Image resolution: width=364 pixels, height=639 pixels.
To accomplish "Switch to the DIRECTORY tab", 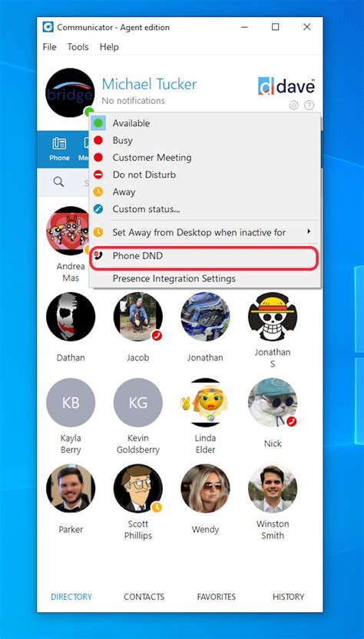I will (71, 597).
